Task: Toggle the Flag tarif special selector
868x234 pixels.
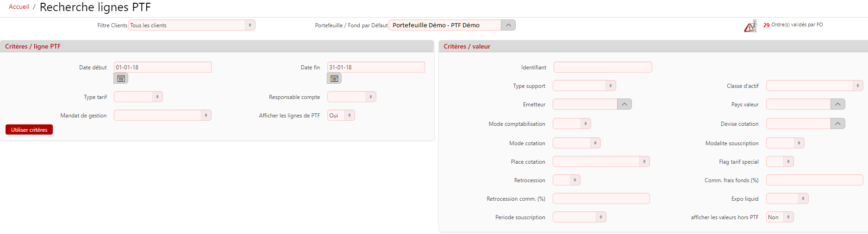Action: [x=780, y=162]
